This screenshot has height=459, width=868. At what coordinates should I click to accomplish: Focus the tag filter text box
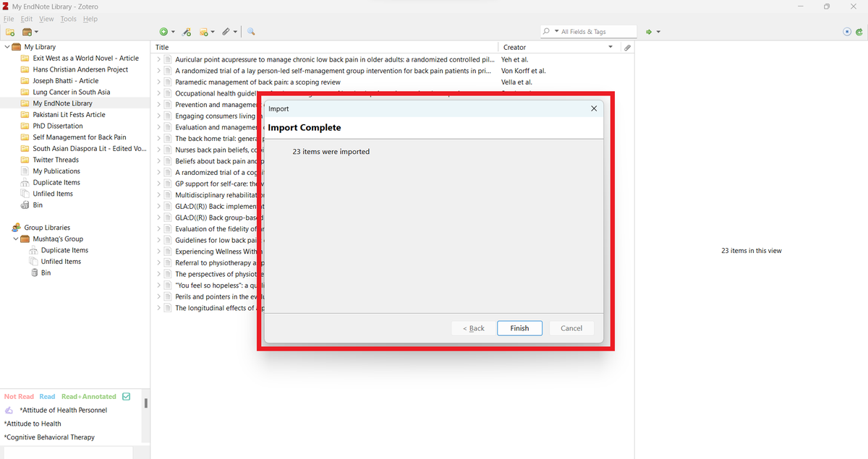pos(67,452)
